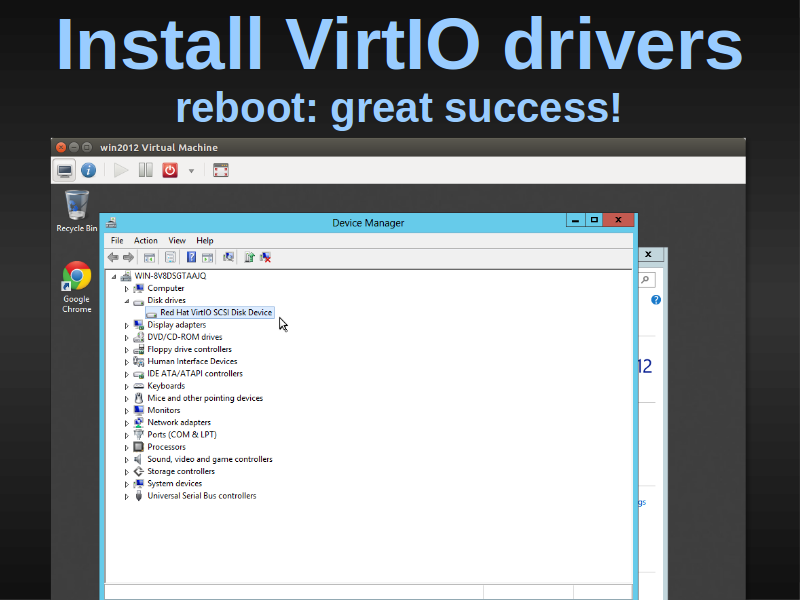Expand Human Interface Devices category

coord(127,362)
